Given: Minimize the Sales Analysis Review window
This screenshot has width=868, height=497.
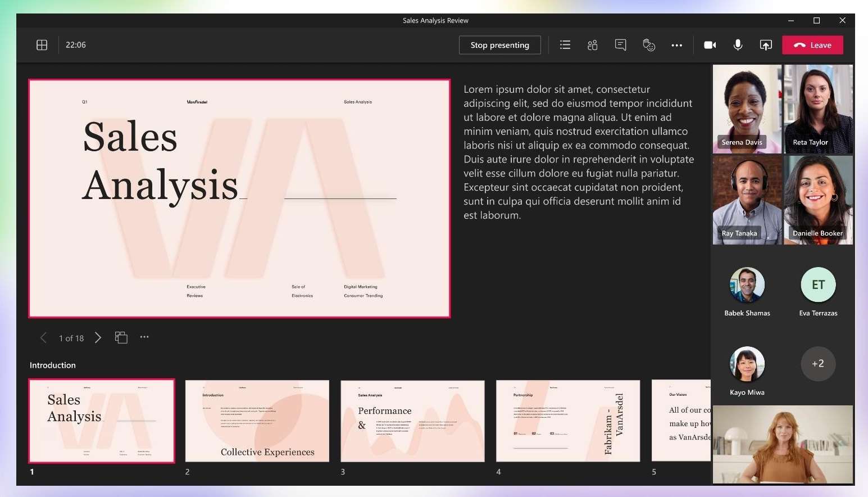Looking at the screenshot, I should click(x=791, y=20).
